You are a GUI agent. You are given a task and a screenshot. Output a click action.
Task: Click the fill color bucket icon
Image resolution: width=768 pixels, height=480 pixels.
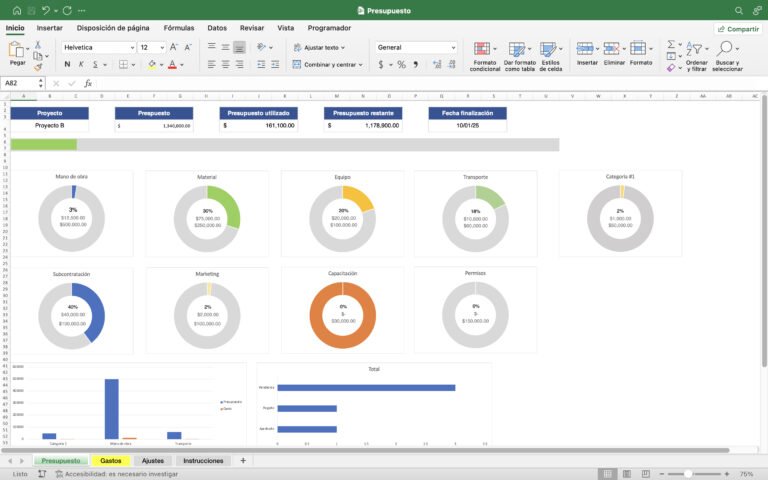tap(152, 65)
